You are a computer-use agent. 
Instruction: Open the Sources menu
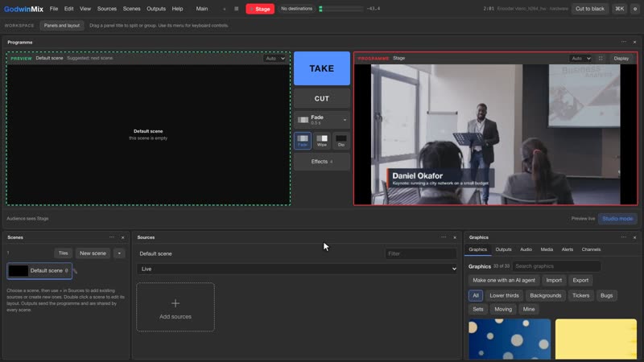point(107,9)
